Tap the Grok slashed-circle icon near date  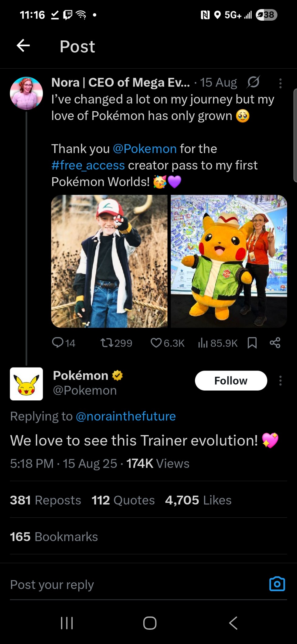pos(253,82)
